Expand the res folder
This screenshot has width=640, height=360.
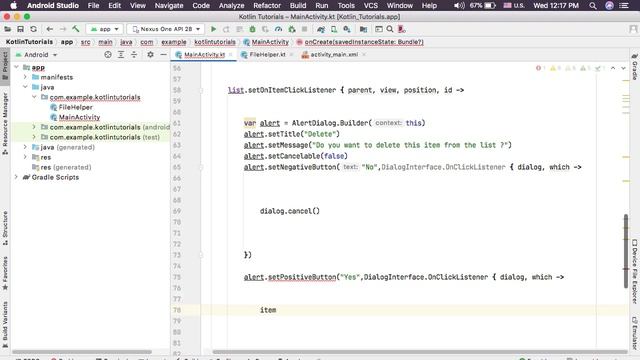coord(25,157)
